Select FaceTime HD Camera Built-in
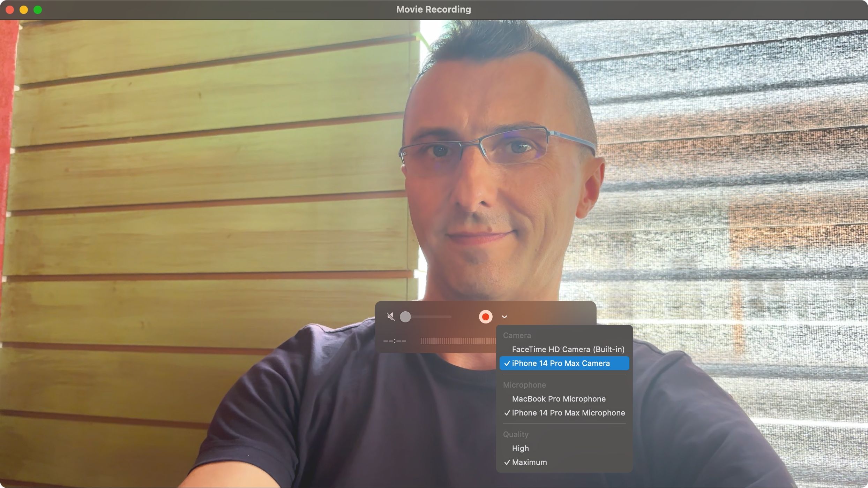The height and width of the screenshot is (488, 868). tap(568, 349)
